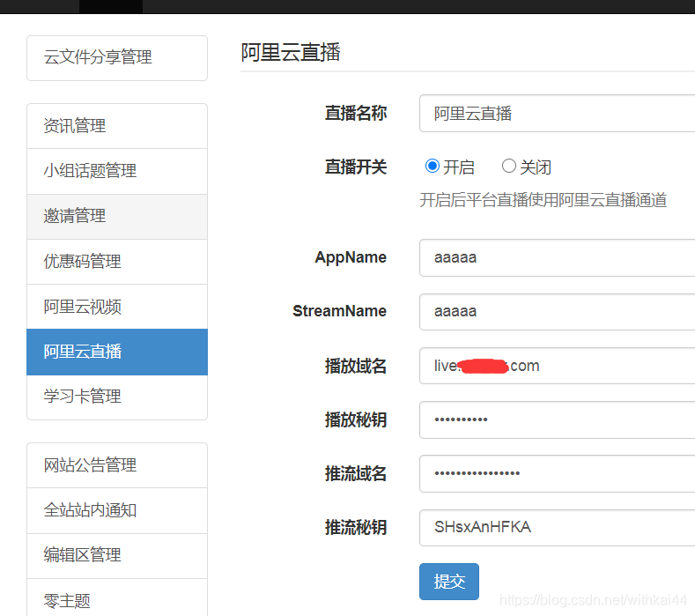Click the 直播名称 field label
Image resolution: width=695 pixels, height=616 pixels.
[356, 113]
